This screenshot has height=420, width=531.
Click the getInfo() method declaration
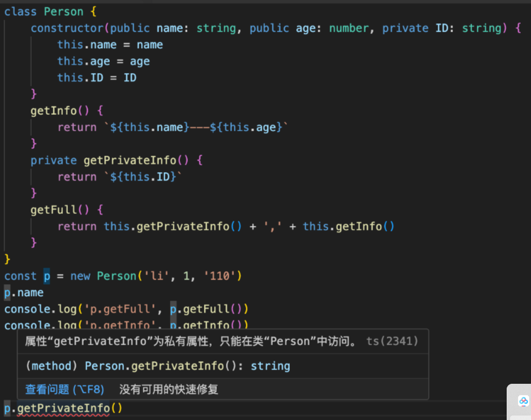point(67,111)
